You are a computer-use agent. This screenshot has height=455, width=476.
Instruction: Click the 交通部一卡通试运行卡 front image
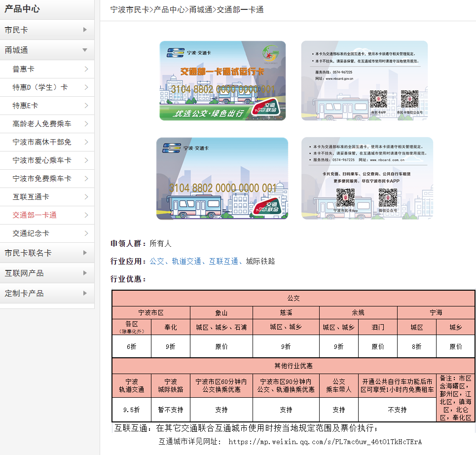222,81
